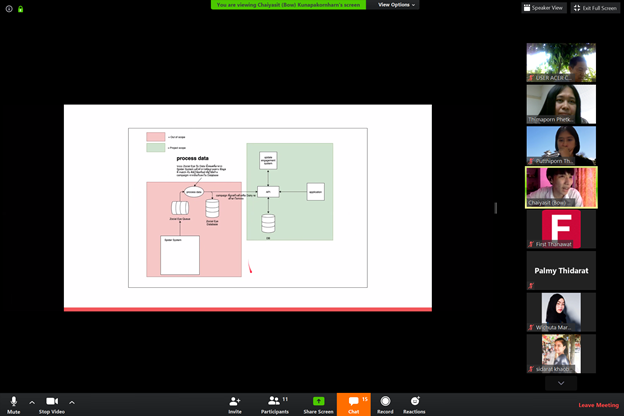Expand audio options arrow beside Mute
624x416 pixels.
tap(32, 402)
